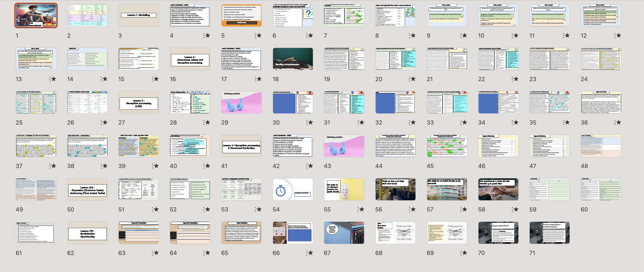Select Lesson 5/6 Expansion and Autonomy slide

[x=87, y=189]
